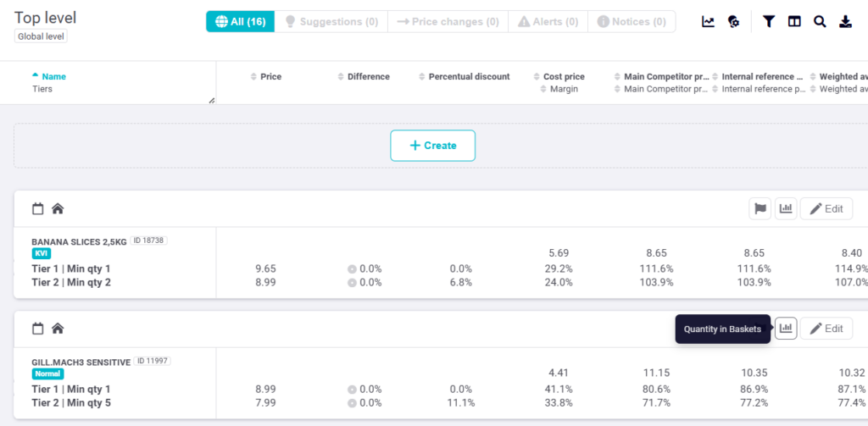The height and width of the screenshot is (426, 868).
Task: Click the 5.69 cost price value
Action: [x=559, y=253]
